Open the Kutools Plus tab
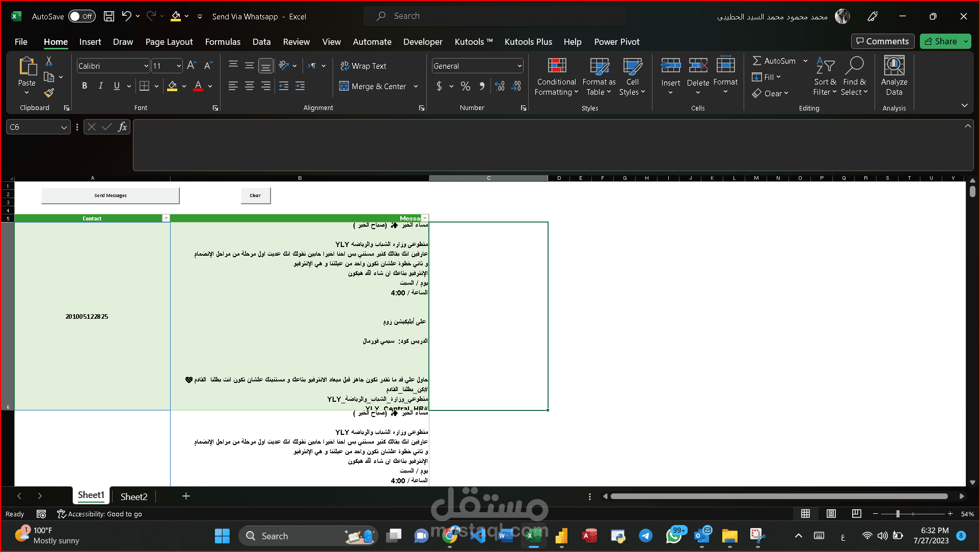 528,42
